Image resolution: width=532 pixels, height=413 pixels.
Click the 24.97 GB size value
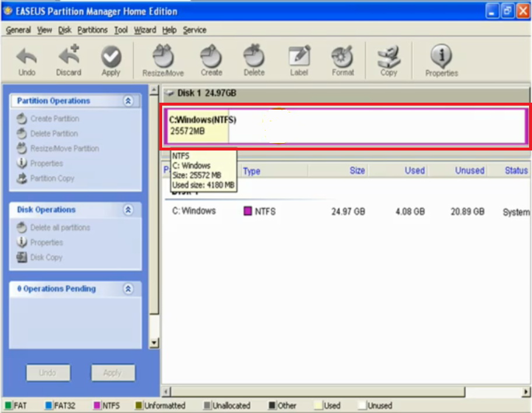pyautogui.click(x=348, y=211)
